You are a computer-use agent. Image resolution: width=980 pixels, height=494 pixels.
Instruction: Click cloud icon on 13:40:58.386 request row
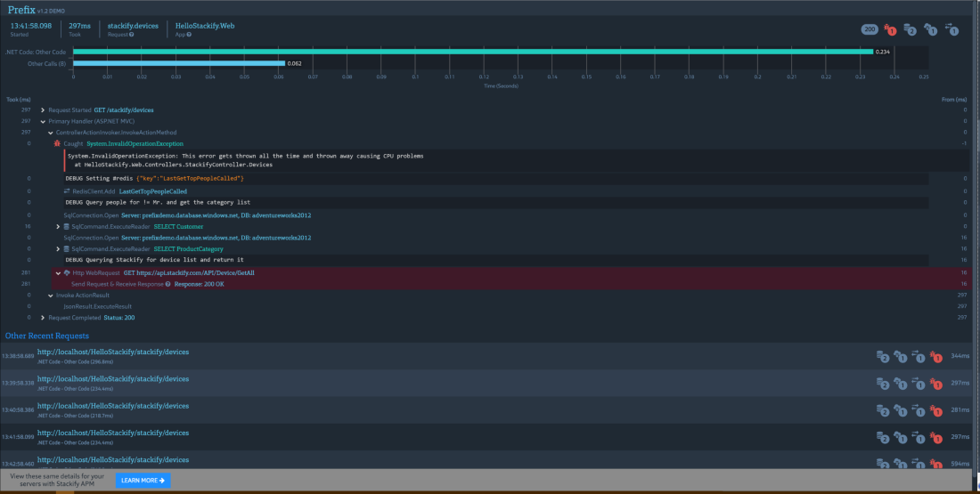(x=901, y=409)
